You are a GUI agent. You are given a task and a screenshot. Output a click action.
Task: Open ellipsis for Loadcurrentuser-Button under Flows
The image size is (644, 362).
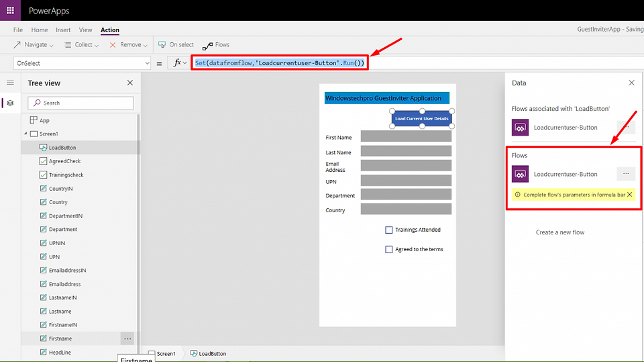(x=626, y=173)
